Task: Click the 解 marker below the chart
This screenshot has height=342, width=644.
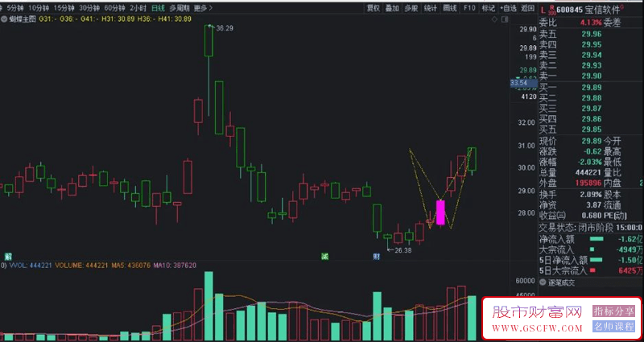Action: [6, 257]
